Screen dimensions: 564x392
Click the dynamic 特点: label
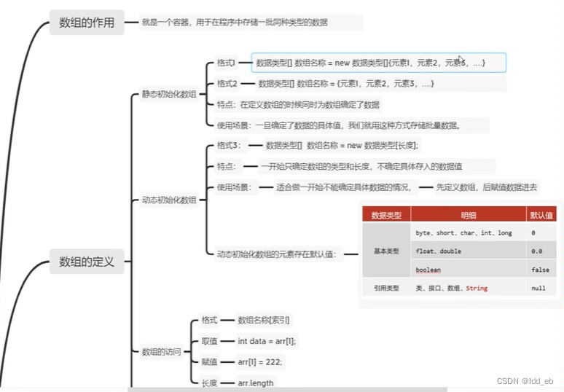point(227,167)
